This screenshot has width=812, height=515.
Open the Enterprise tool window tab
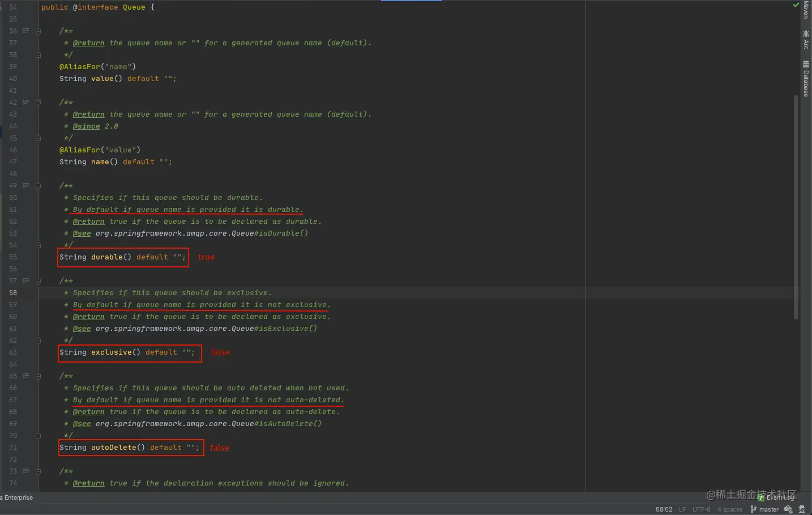point(17,497)
